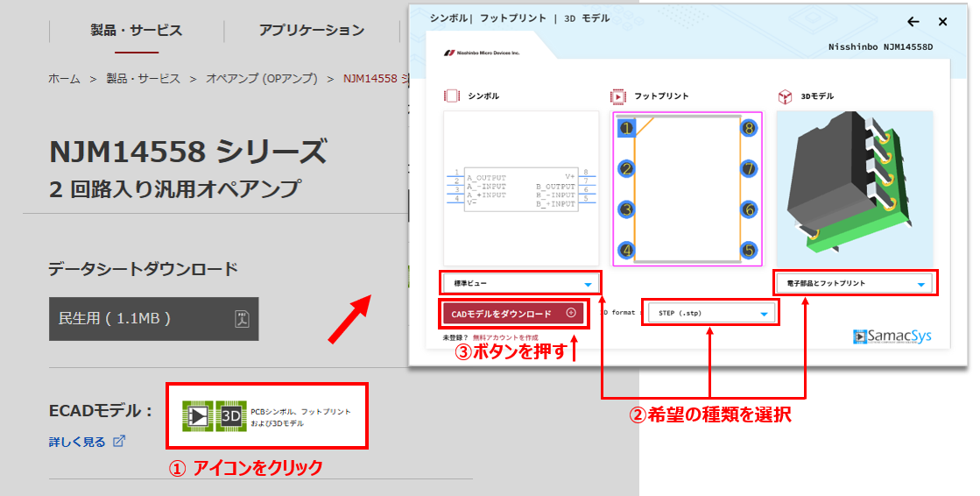Open the アプリケーション navigation tab
This screenshot has height=496, width=980.
311,31
